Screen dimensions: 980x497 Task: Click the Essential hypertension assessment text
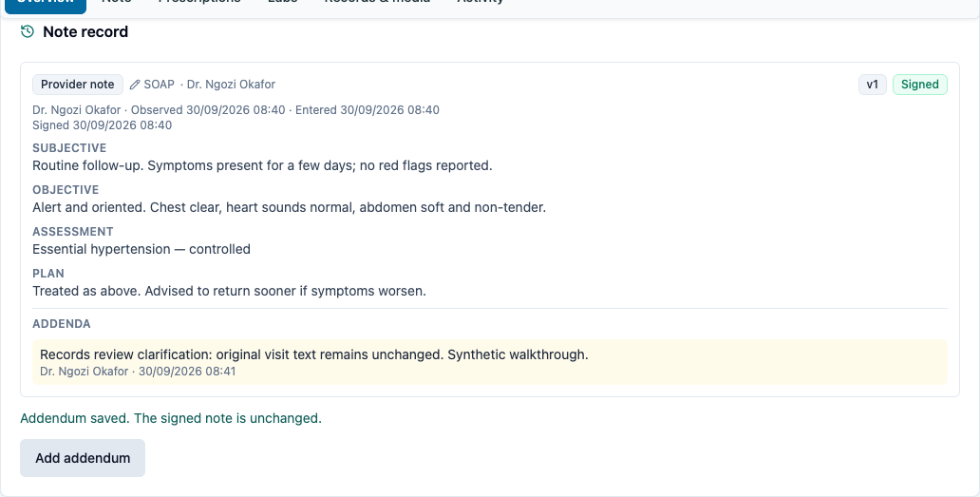[141, 249]
